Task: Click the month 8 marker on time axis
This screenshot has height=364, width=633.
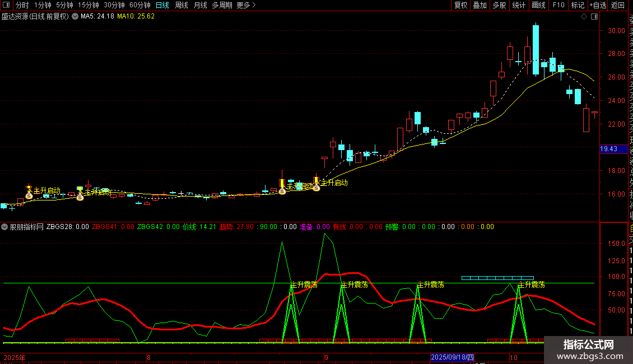Action: point(148,357)
